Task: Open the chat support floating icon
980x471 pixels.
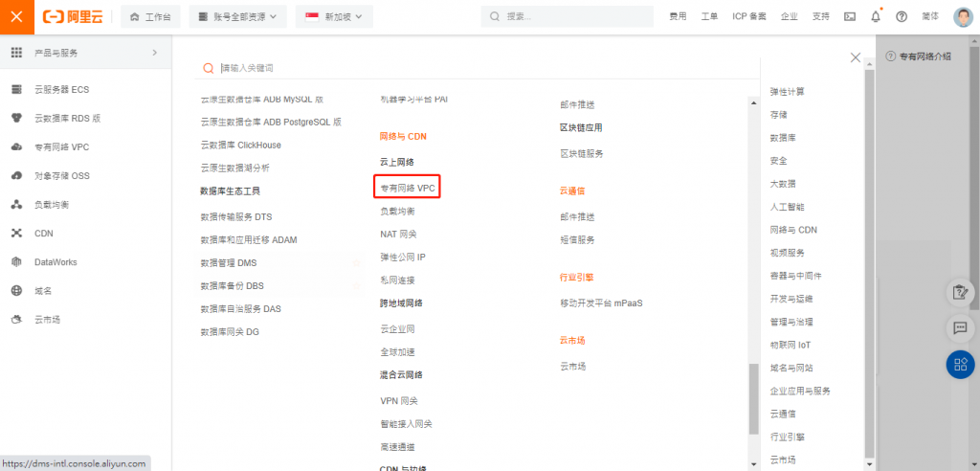Action: click(x=960, y=327)
